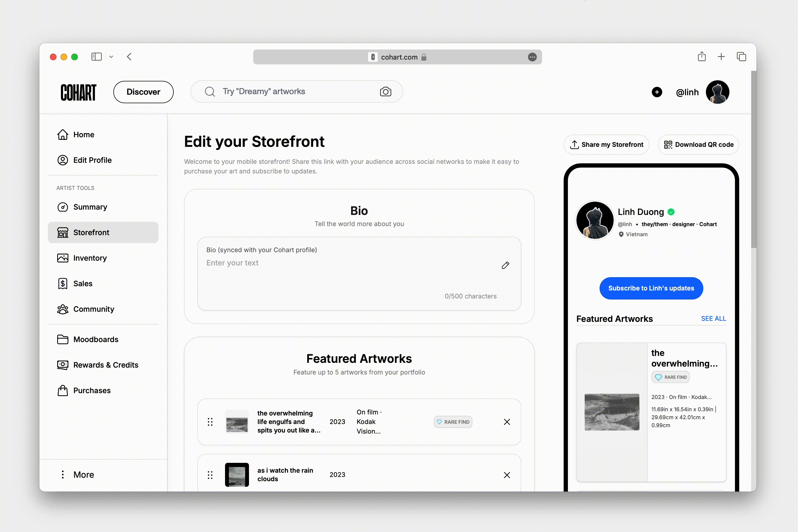This screenshot has width=798, height=532.
Task: Open the Home sidebar menu item
Action: (84, 134)
